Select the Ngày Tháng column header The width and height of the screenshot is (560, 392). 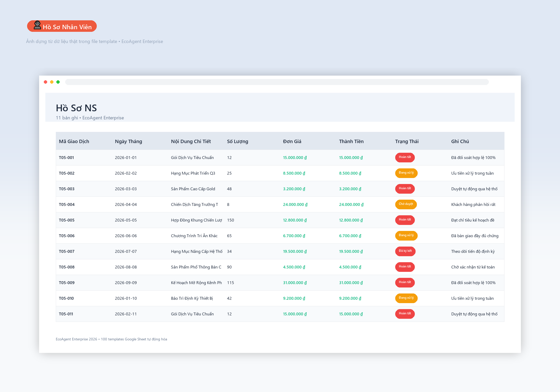pos(129,141)
